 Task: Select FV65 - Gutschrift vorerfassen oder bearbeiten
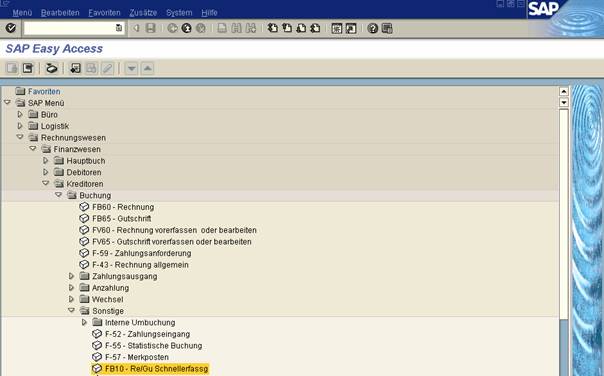point(172,242)
